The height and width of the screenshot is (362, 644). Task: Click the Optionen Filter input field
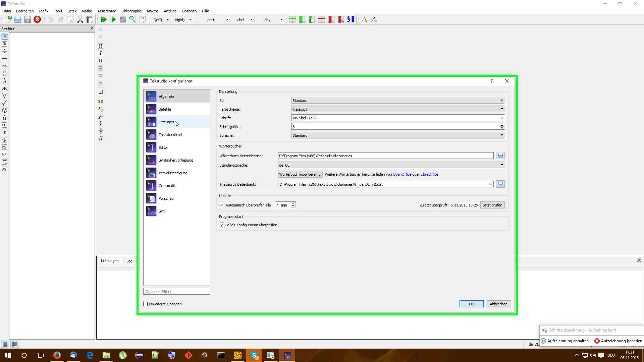177,292
